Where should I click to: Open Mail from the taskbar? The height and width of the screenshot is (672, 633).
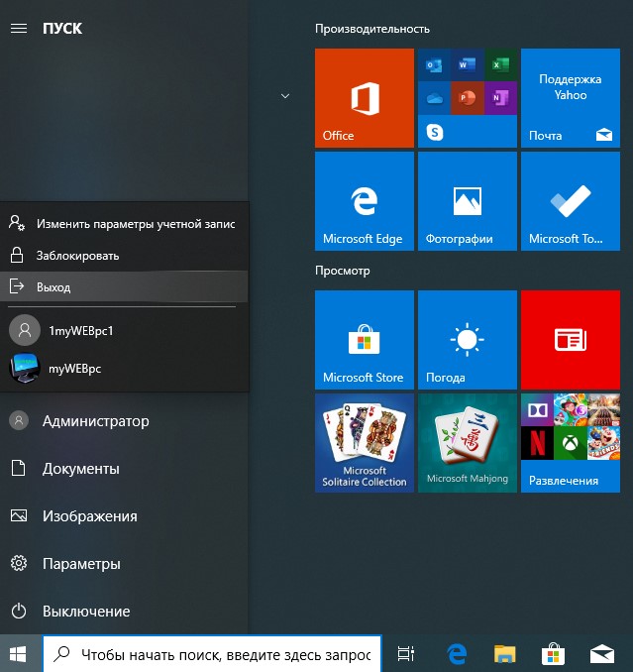[x=602, y=654]
